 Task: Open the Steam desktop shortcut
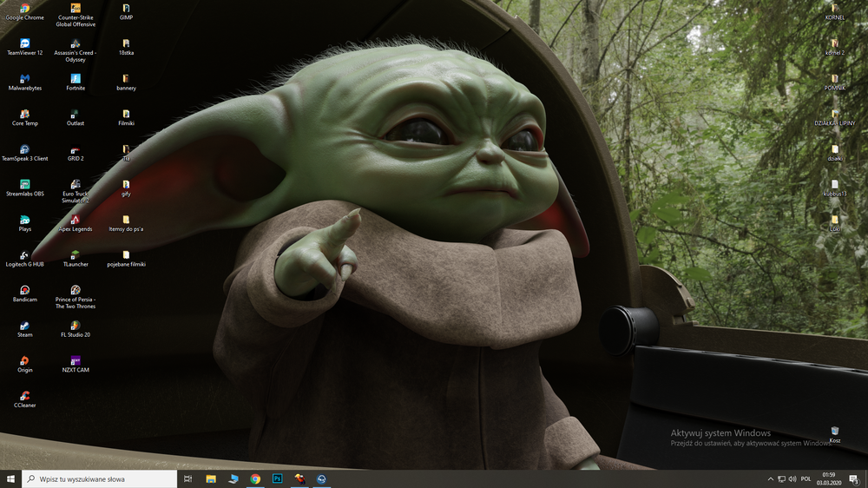(25, 330)
